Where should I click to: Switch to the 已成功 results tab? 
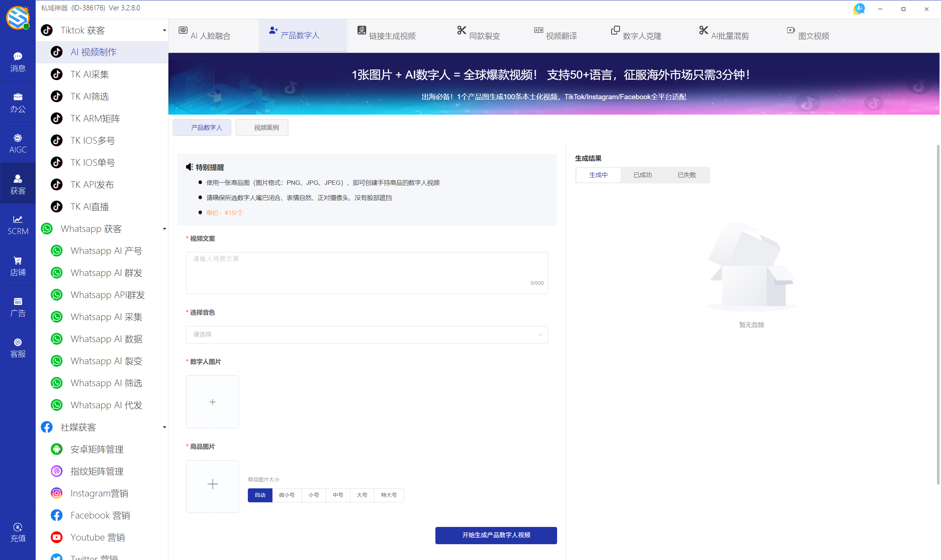click(642, 175)
